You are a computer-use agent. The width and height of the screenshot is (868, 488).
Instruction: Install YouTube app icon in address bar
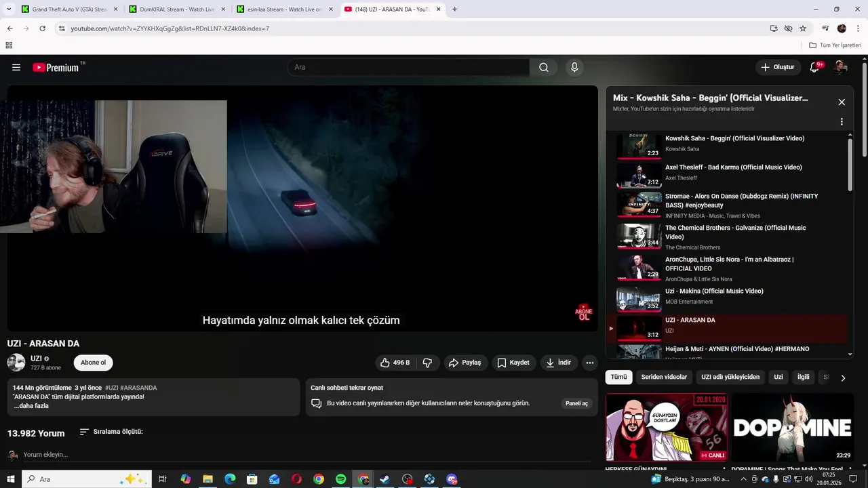click(774, 28)
